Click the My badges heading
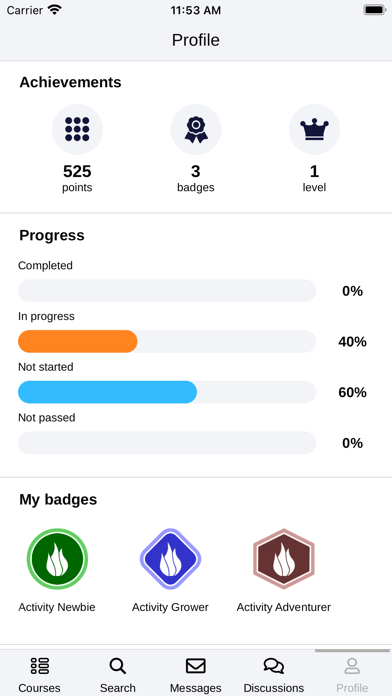 point(58,500)
